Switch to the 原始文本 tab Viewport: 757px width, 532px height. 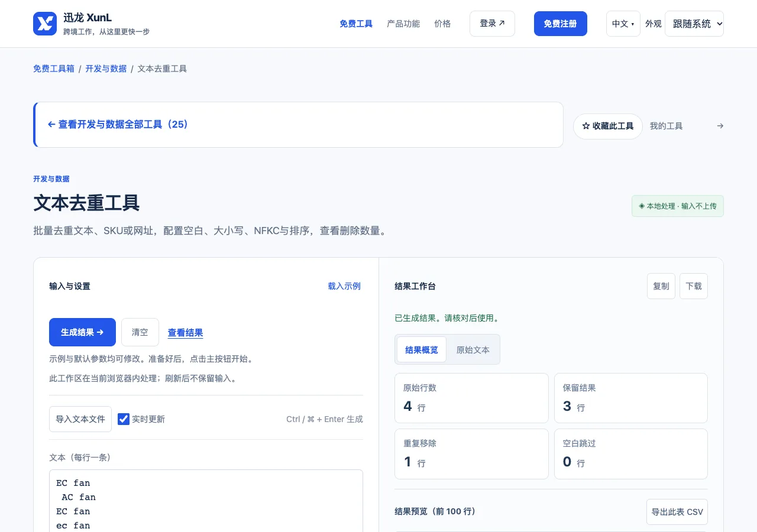[x=473, y=349]
